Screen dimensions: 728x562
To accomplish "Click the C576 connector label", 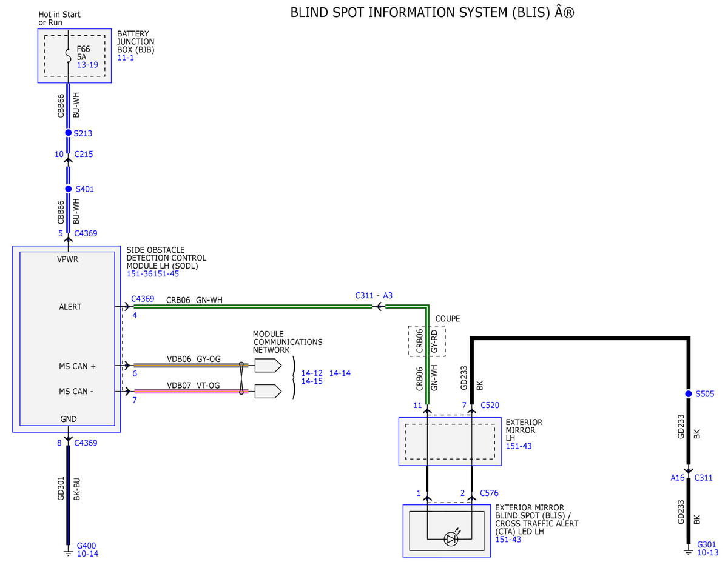I will coord(490,493).
